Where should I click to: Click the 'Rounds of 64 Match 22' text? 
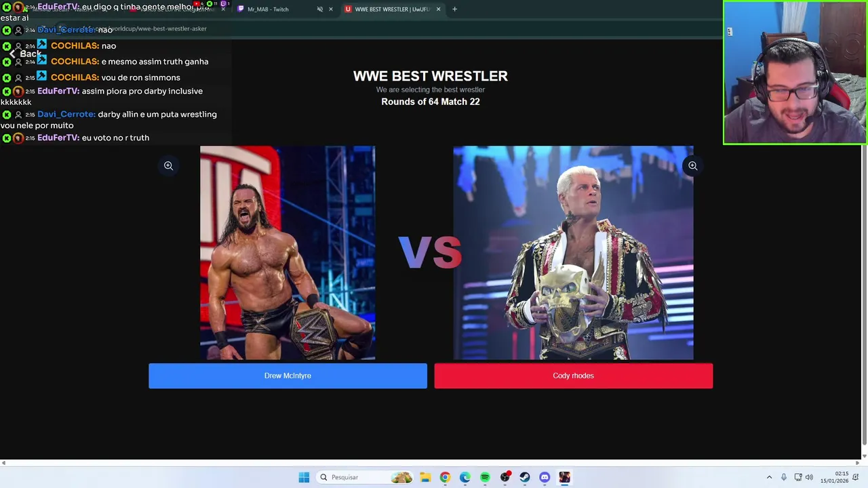click(x=430, y=102)
